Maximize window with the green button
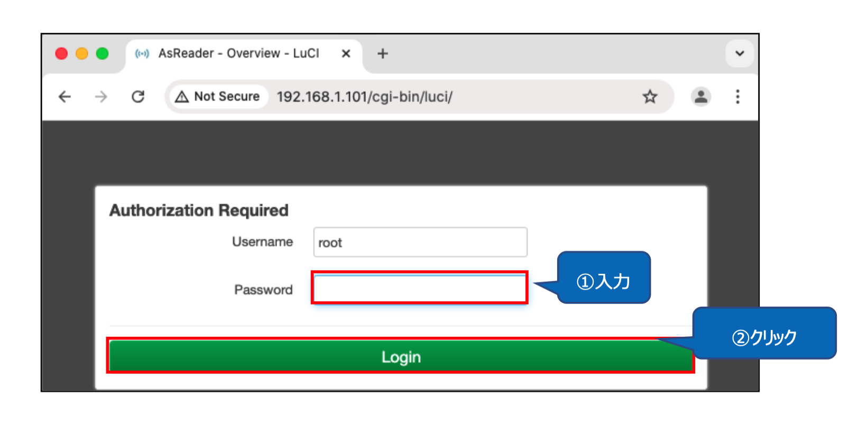868x424 pixels. pos(103,53)
